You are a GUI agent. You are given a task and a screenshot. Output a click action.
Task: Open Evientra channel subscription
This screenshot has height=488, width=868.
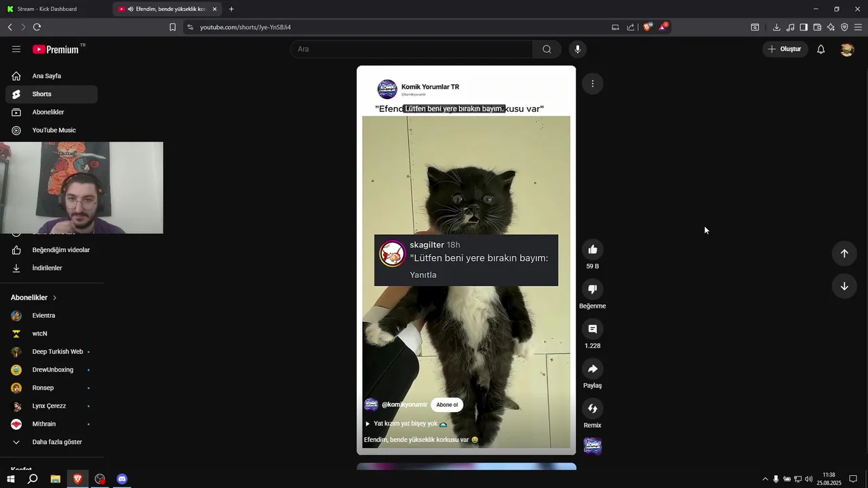pyautogui.click(x=52, y=316)
